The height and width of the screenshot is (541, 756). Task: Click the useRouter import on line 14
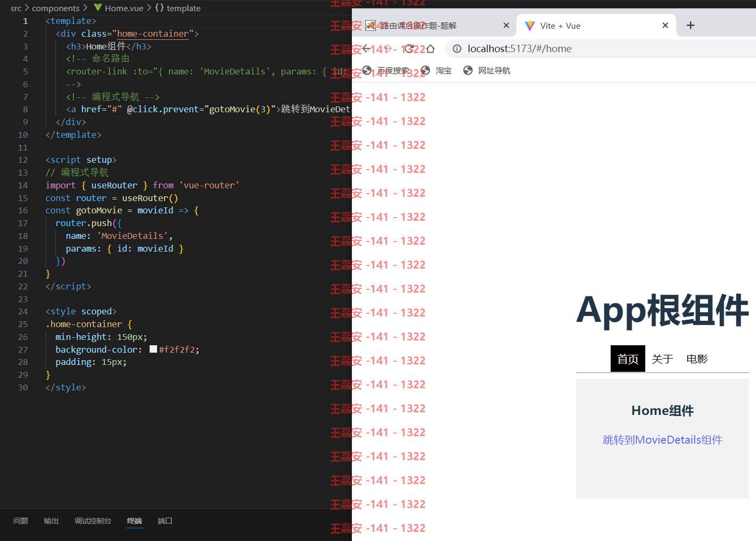click(114, 185)
